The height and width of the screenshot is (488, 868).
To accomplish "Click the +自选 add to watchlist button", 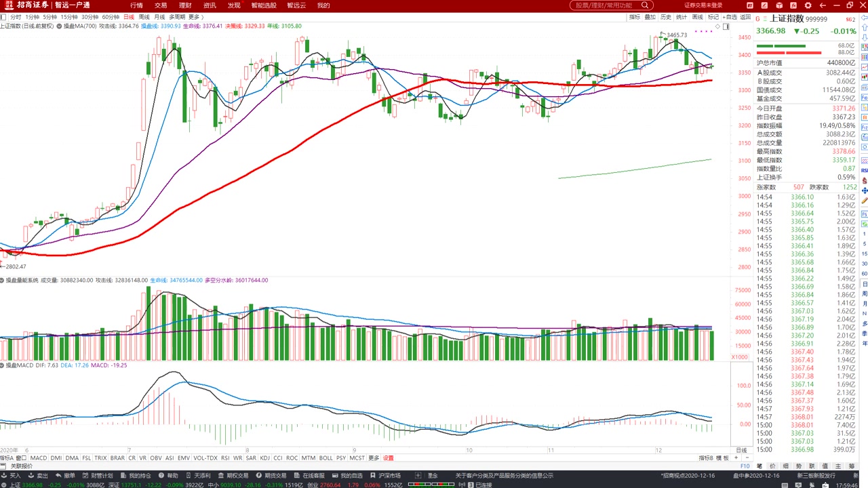I will (x=730, y=17).
